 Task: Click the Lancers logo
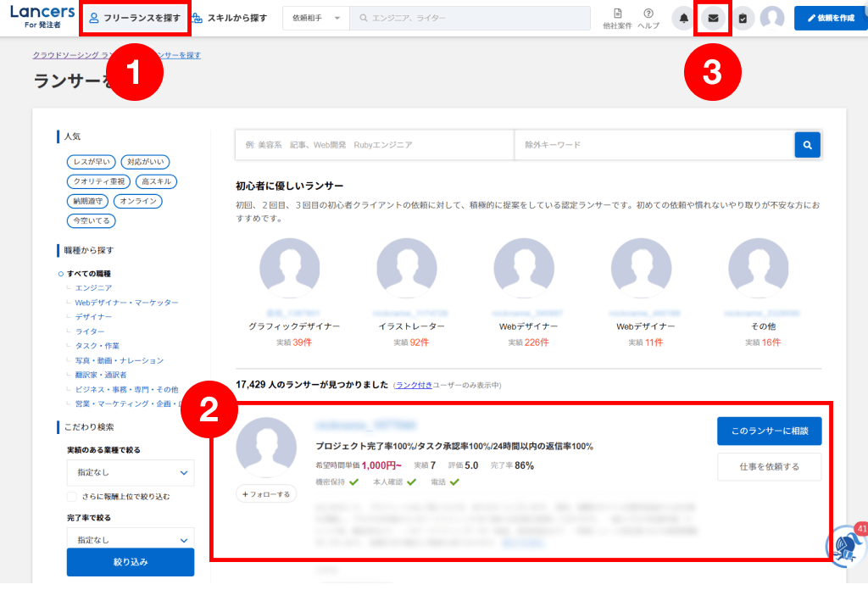[x=42, y=17]
